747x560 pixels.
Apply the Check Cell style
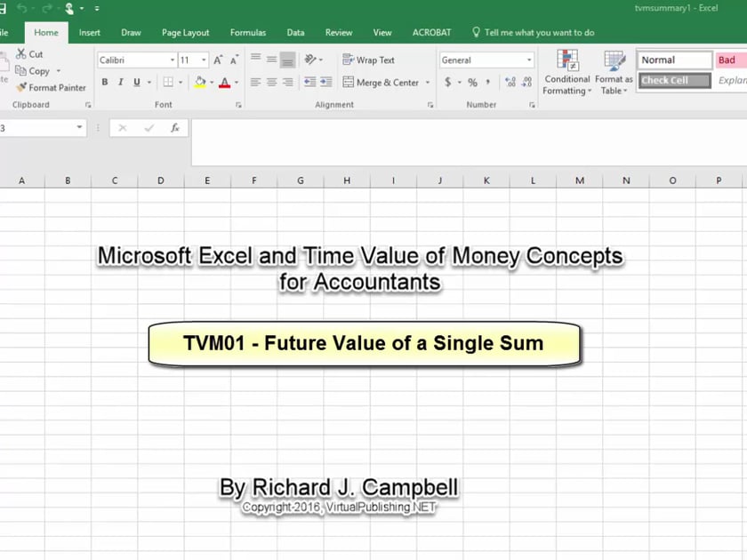tap(675, 81)
